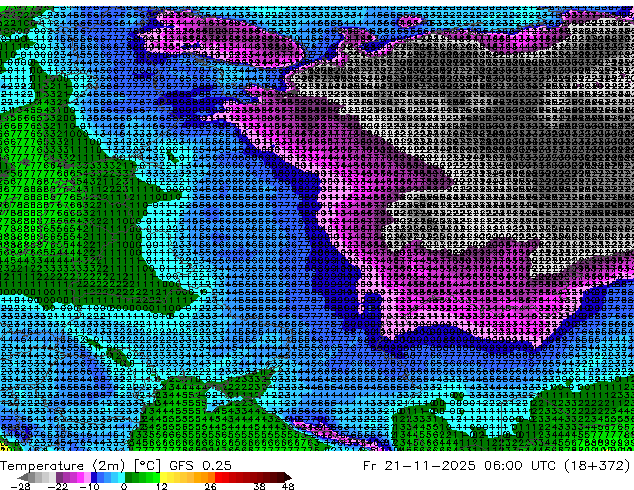634x490 pixels.
Task: Click the 'Temperature (2m)' title text
Action: [62, 466]
